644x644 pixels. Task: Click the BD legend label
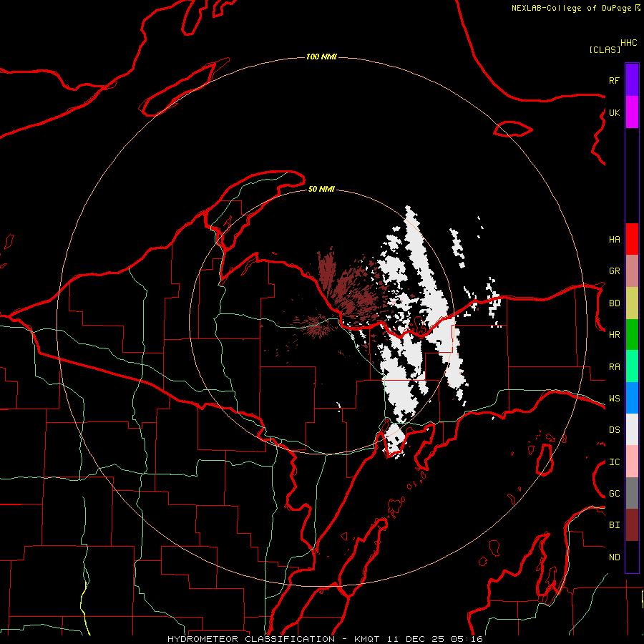pos(614,303)
